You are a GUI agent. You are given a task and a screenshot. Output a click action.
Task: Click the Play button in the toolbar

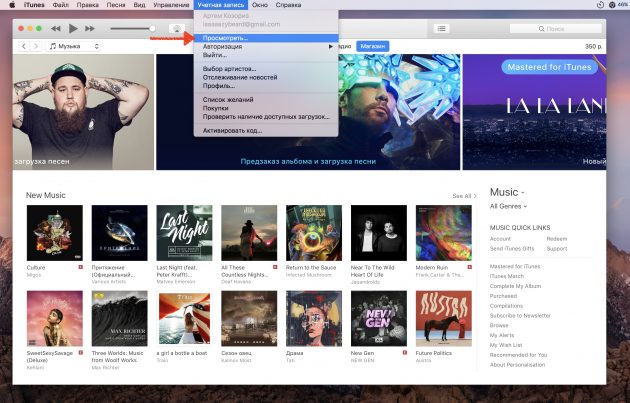pyautogui.click(x=73, y=29)
